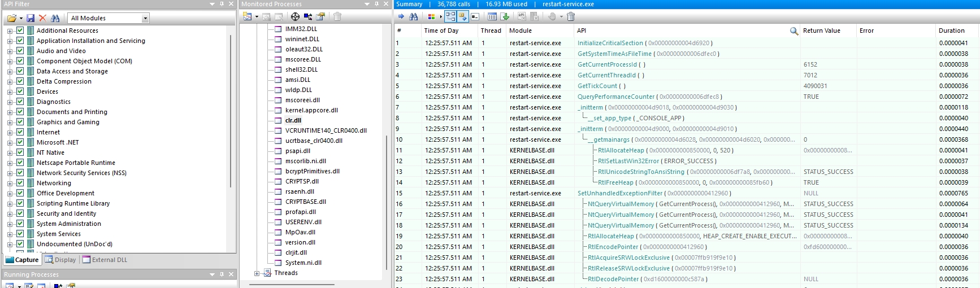
Task: Toggle the Graphics and Gaming checkbox
Action: tap(20, 122)
